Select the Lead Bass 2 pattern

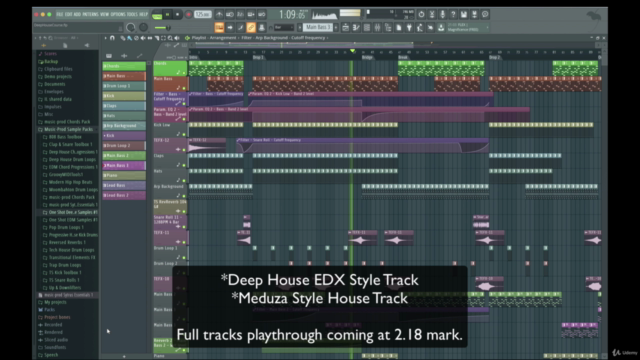[124, 196]
